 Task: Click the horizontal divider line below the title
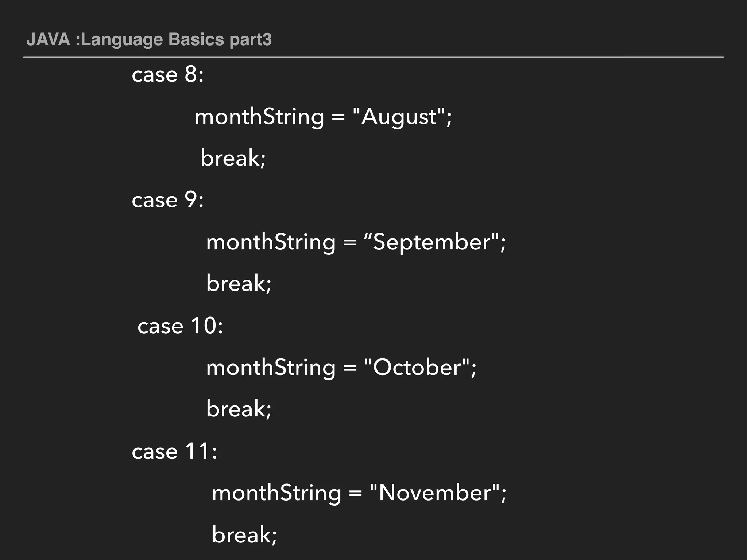coord(373,57)
